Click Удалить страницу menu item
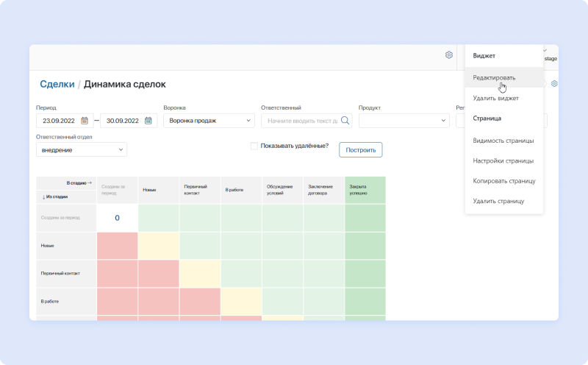Image resolution: width=588 pixels, height=365 pixels. (498, 201)
